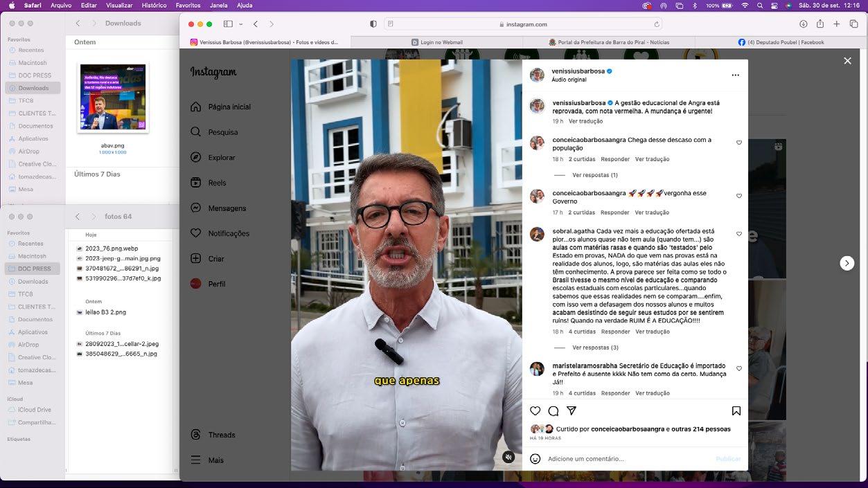Go back in Safari
Viewport: 868px width, 488px height.
tap(256, 24)
